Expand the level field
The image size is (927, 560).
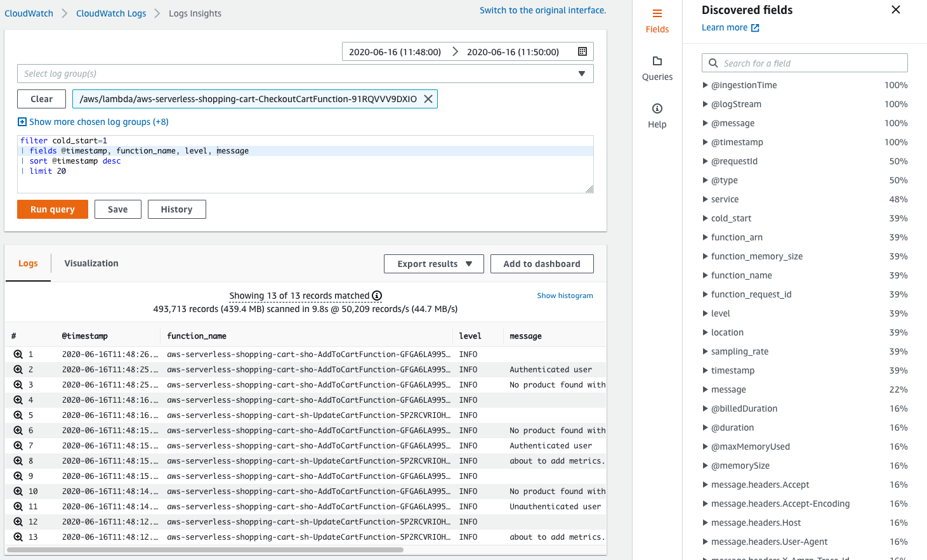(x=705, y=313)
